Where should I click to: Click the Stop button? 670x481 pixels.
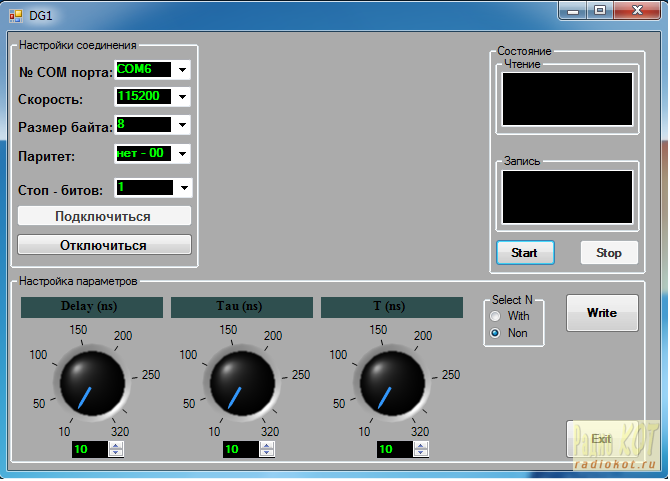[x=608, y=253]
